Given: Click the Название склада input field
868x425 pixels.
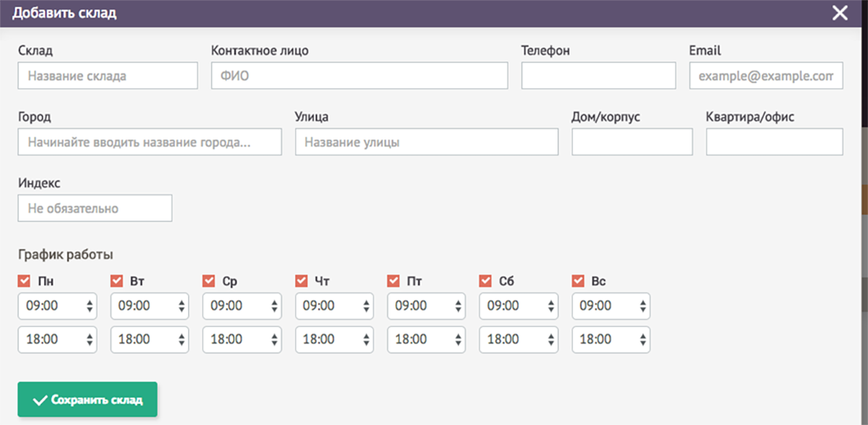Looking at the screenshot, I should [107, 75].
